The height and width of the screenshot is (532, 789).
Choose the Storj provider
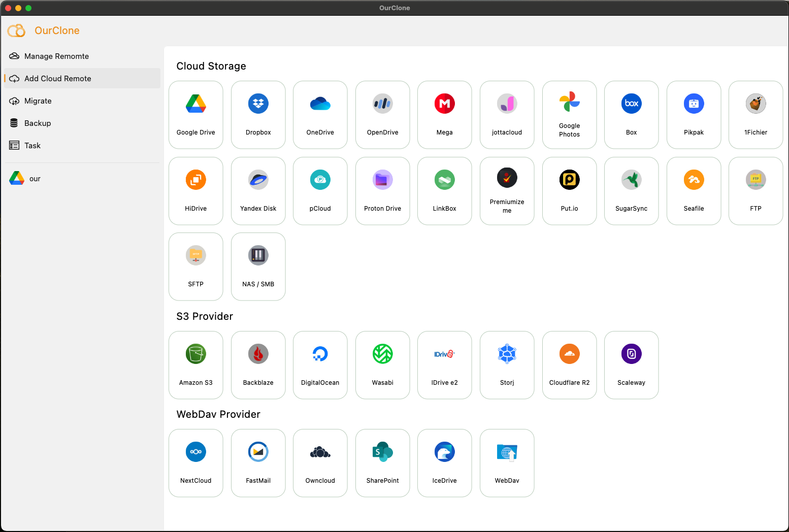pos(507,365)
